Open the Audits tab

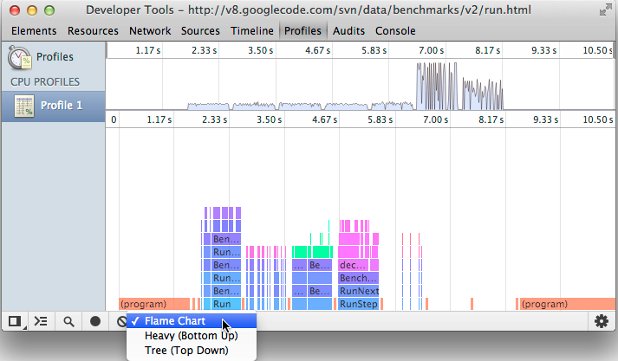[348, 31]
